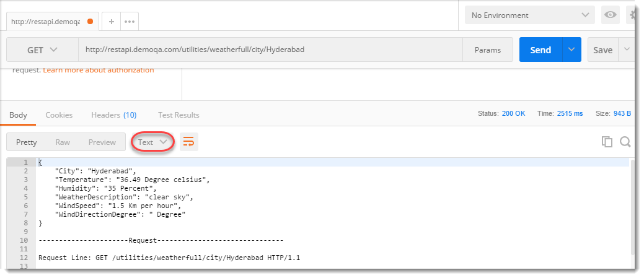Open the Test Results tab

pos(179,115)
